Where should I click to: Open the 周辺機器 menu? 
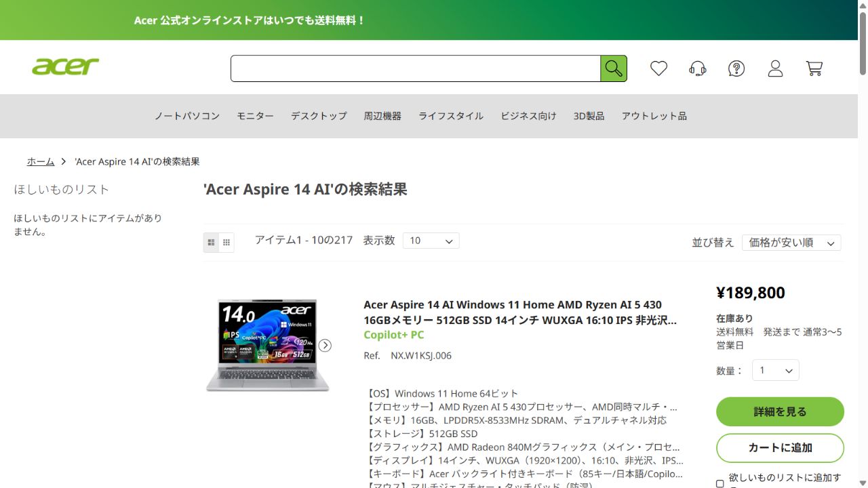tap(382, 116)
